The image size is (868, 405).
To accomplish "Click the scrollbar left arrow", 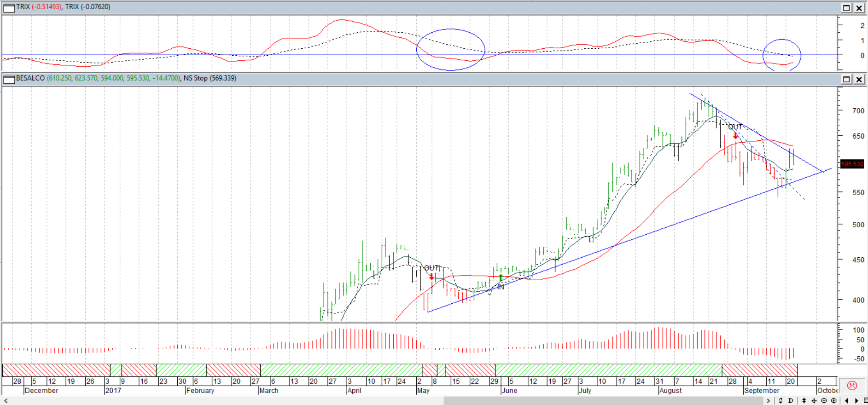I will pyautogui.click(x=6, y=401).
